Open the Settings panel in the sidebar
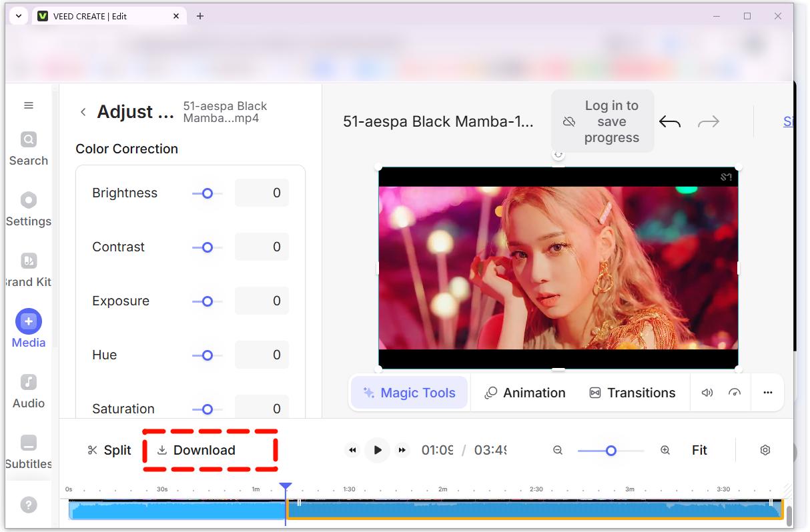Image resolution: width=810 pixels, height=532 pixels. pos(29,209)
